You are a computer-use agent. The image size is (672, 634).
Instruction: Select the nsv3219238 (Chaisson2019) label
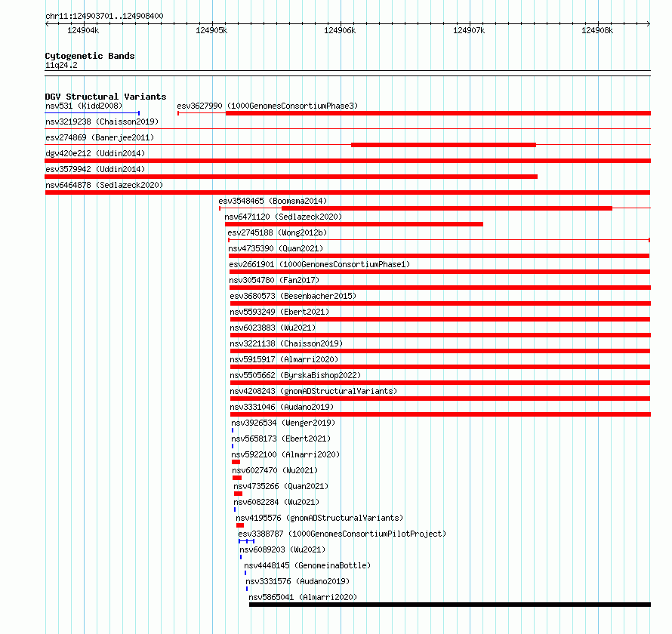click(x=102, y=122)
